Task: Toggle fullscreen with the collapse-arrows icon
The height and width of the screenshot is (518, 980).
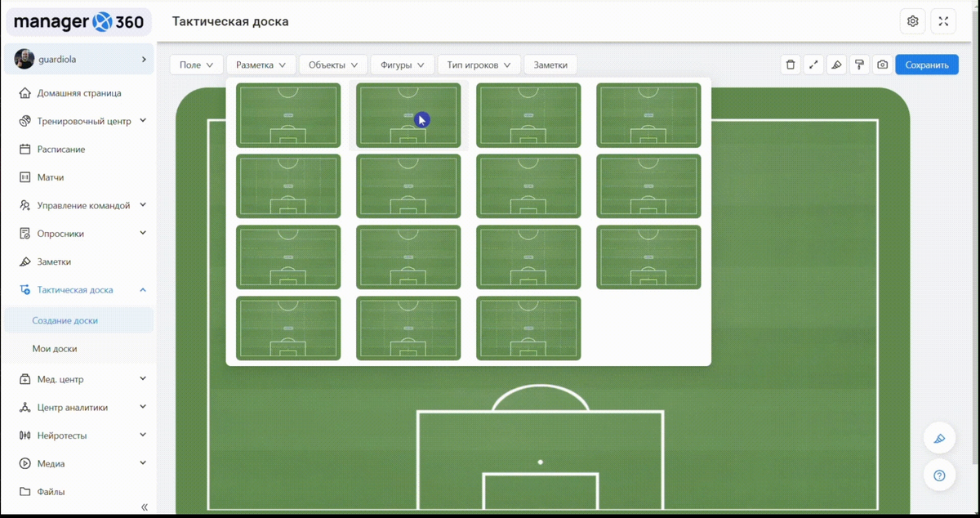Action: click(943, 21)
